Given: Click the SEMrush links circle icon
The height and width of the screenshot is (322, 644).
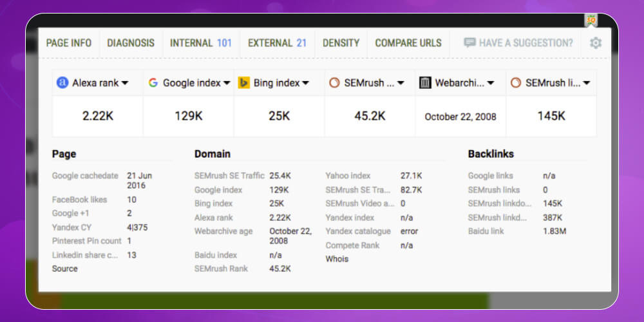Looking at the screenshot, I should tap(516, 83).
